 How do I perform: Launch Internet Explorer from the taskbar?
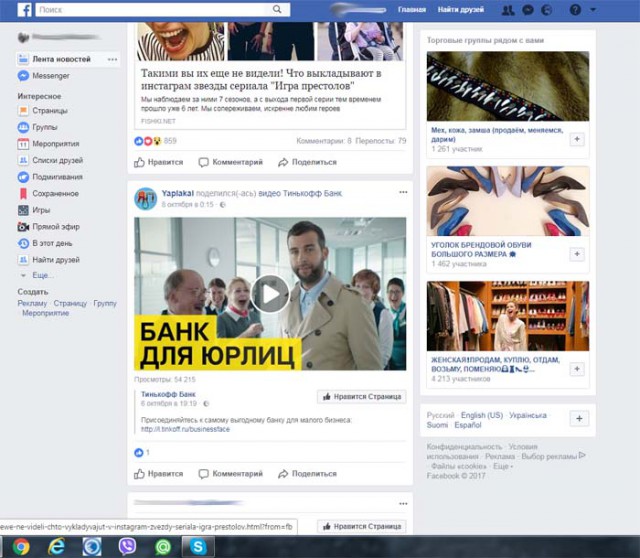tap(56, 547)
